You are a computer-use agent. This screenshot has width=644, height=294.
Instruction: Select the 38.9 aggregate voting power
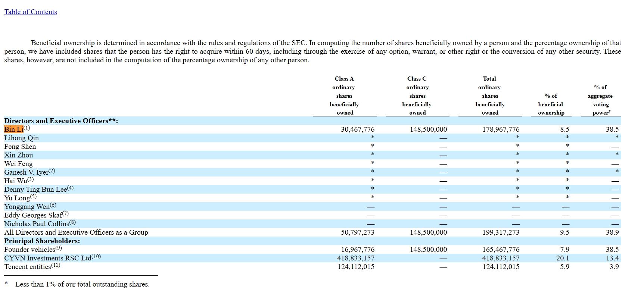pyautogui.click(x=612, y=232)
